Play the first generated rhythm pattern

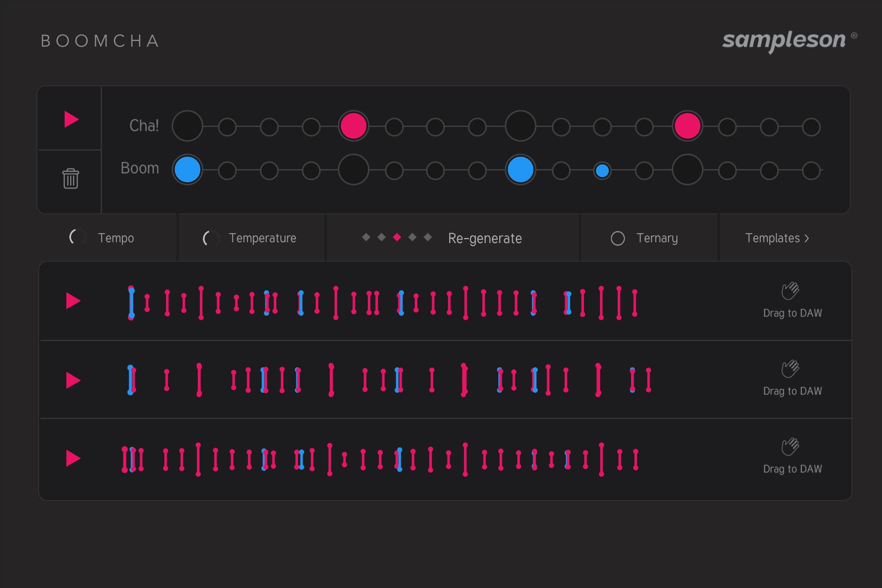point(73,301)
